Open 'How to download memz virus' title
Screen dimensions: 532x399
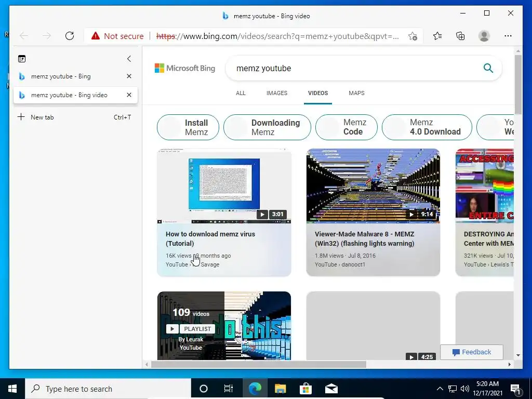click(210, 238)
